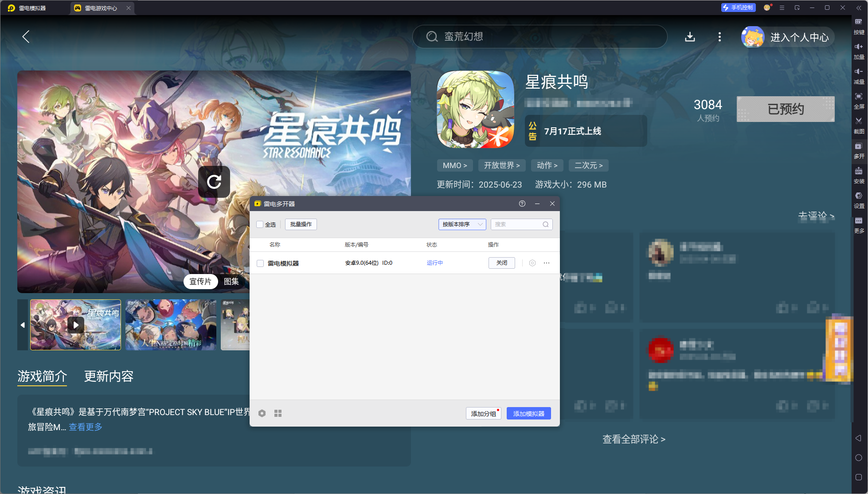Click the main search field showing 蛮荒幻想
The width and height of the screenshot is (868, 494).
pyautogui.click(x=540, y=36)
